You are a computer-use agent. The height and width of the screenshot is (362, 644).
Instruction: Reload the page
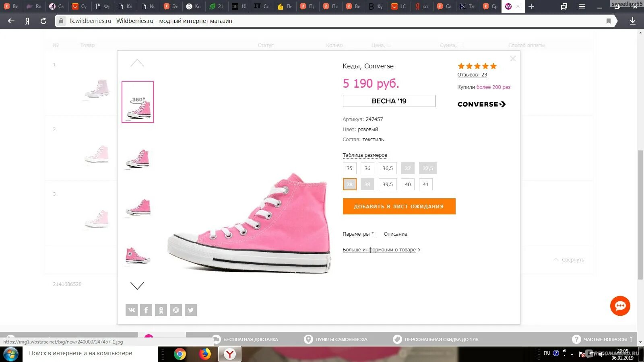pos(43,21)
